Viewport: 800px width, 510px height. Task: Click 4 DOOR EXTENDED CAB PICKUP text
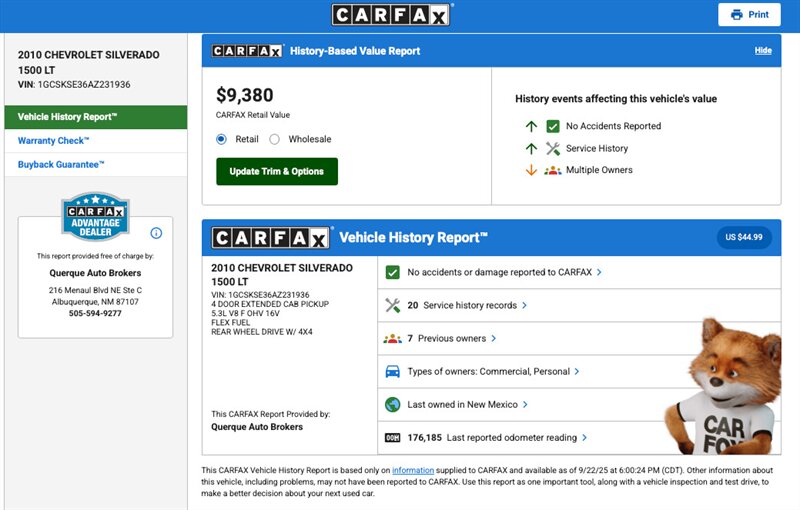click(x=270, y=304)
